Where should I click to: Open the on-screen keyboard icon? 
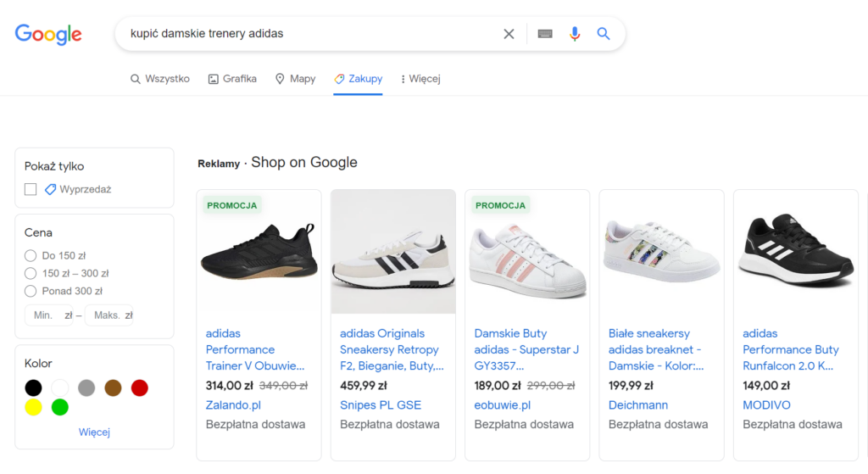pyautogui.click(x=545, y=34)
